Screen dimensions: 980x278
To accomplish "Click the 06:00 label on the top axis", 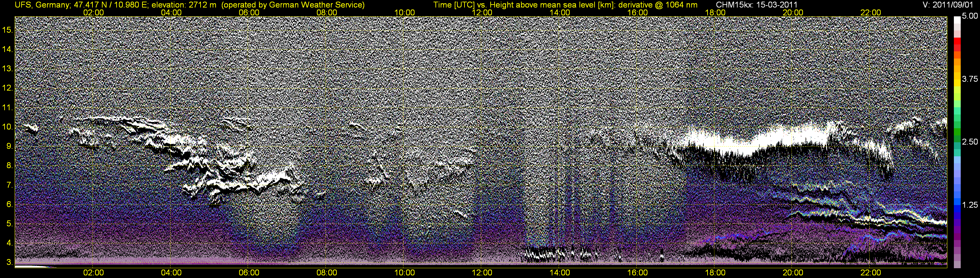I will pyautogui.click(x=249, y=12).
